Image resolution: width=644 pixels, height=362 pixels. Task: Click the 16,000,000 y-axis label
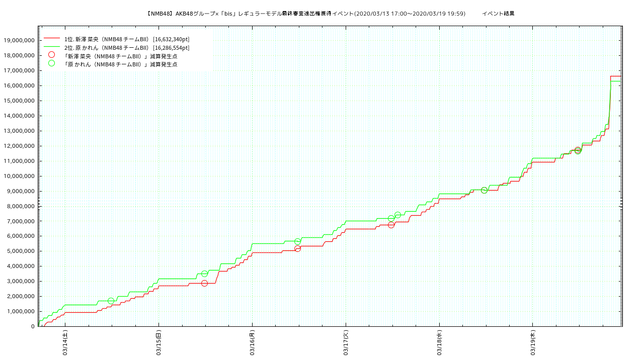click(x=19, y=86)
